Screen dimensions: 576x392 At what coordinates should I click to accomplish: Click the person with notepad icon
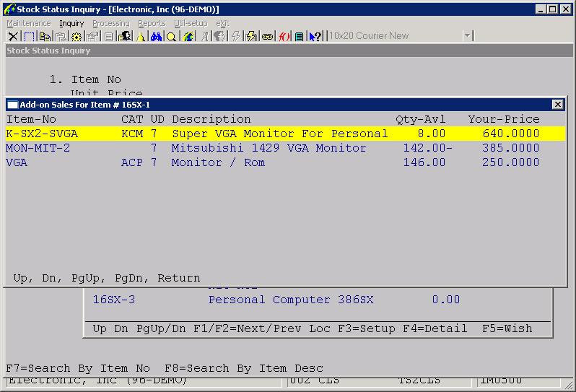click(125, 36)
